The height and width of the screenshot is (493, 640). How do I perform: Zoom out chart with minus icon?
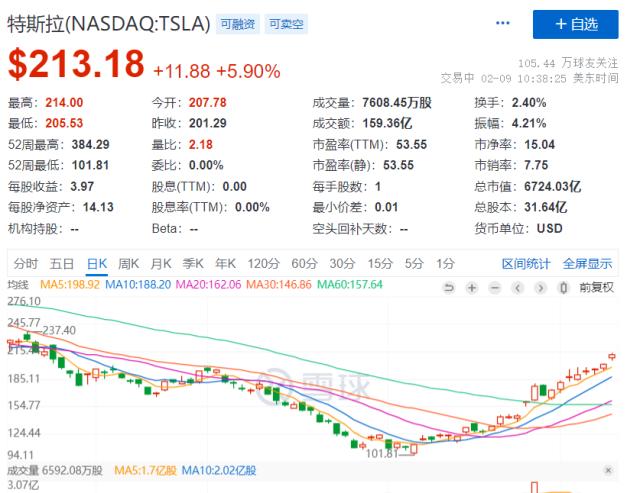tap(495, 288)
